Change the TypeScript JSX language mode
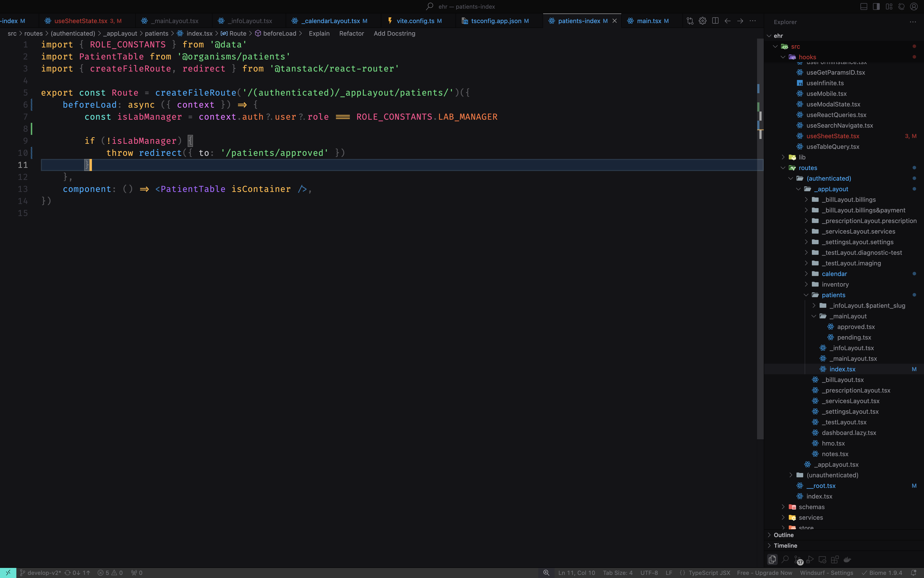The width and height of the screenshot is (924, 578). pos(709,573)
